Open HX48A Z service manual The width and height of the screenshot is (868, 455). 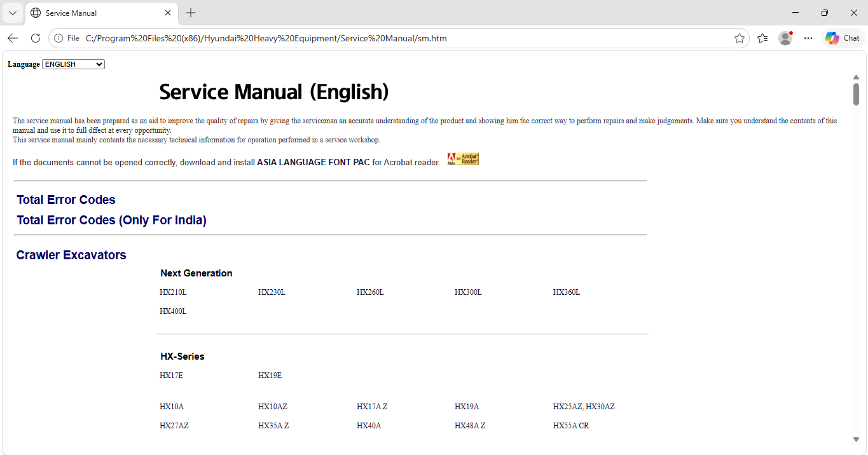[x=470, y=426]
